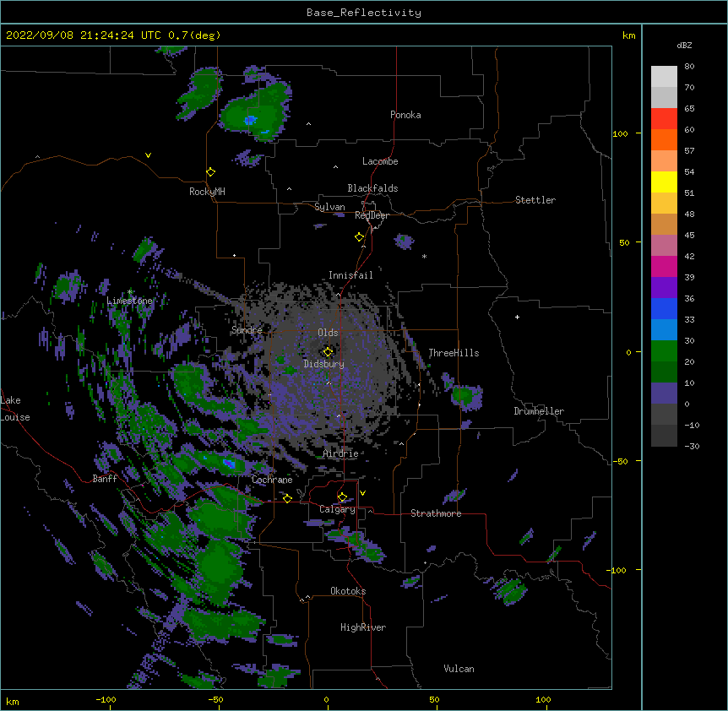The height and width of the screenshot is (711, 728).
Task: Select the royal blue 33-36 dBZ legend swatch
Action: [x=664, y=308]
